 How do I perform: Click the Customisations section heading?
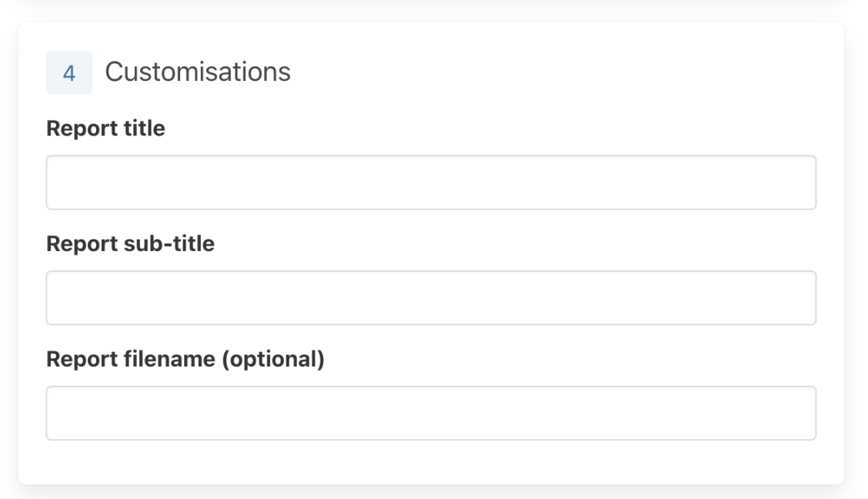click(198, 72)
